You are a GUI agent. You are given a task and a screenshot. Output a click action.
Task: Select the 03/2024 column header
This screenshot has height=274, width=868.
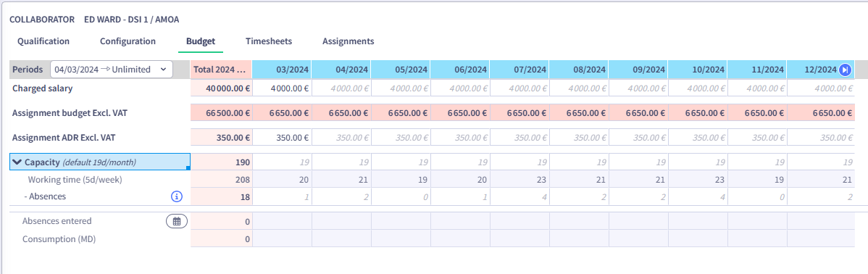coord(282,70)
